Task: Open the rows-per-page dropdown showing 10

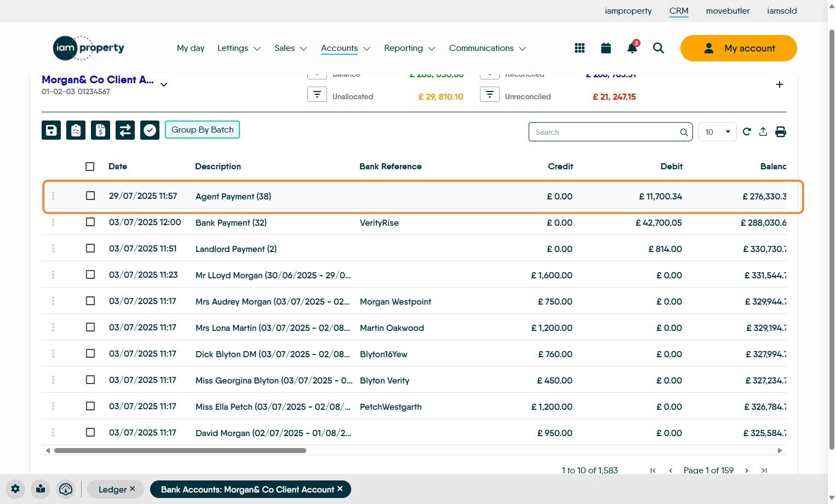Action: point(717,132)
